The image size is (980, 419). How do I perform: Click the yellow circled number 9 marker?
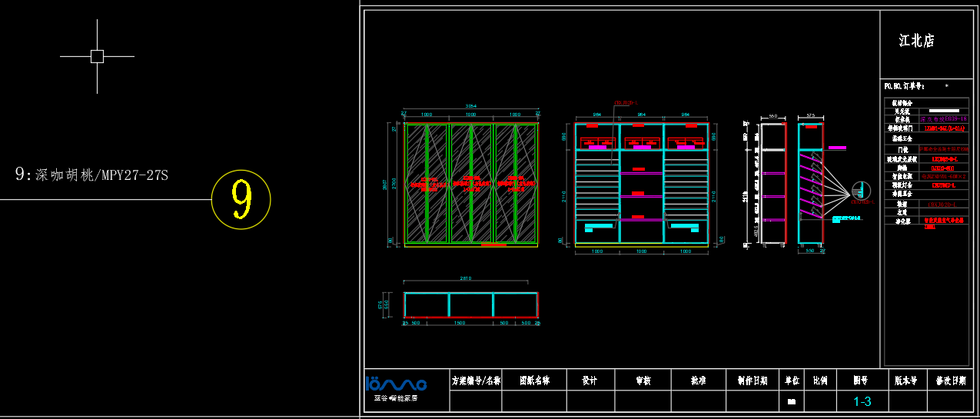point(241,200)
